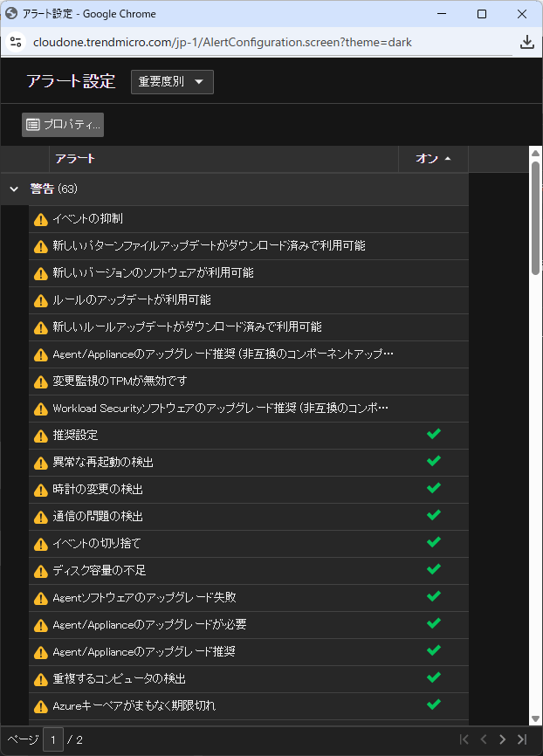543x756 pixels.
Task: Click warning icon beside Agent/Applianceのアップグレードが必要
Action: click(41, 625)
